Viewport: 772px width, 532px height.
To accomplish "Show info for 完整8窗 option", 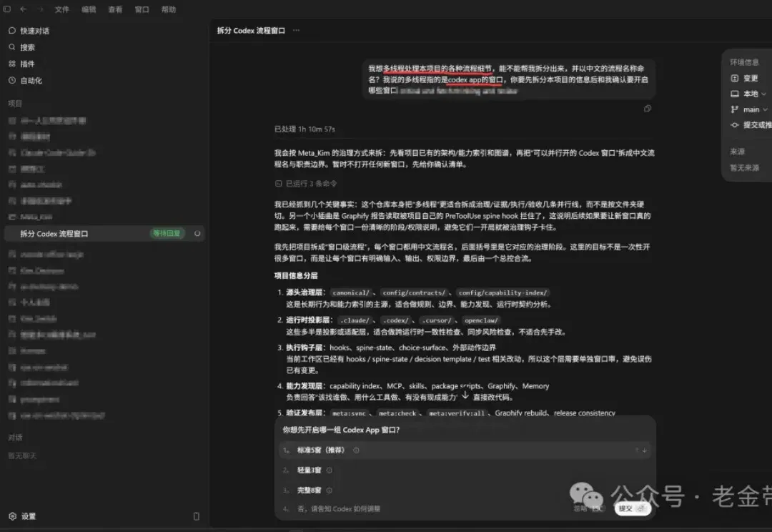I will click(x=330, y=490).
